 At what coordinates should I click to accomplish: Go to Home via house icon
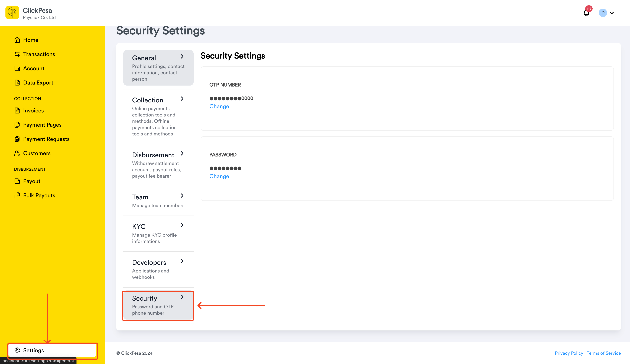point(17,40)
